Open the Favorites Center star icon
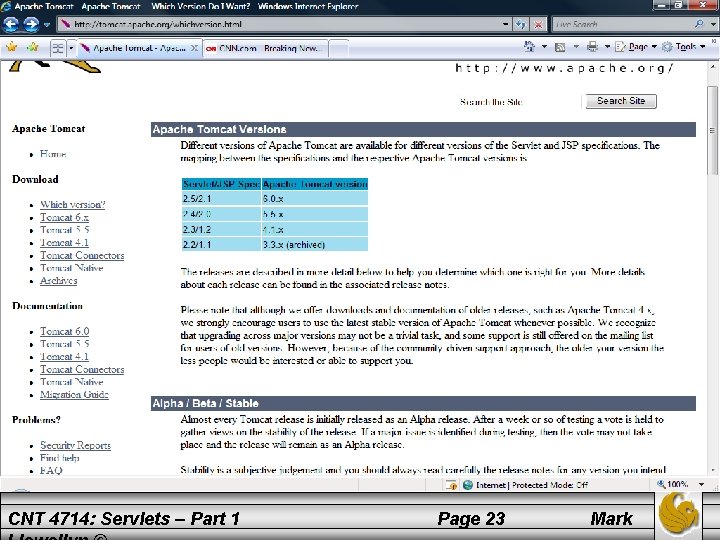Screen dimensions: 720x540 click(x=11, y=47)
